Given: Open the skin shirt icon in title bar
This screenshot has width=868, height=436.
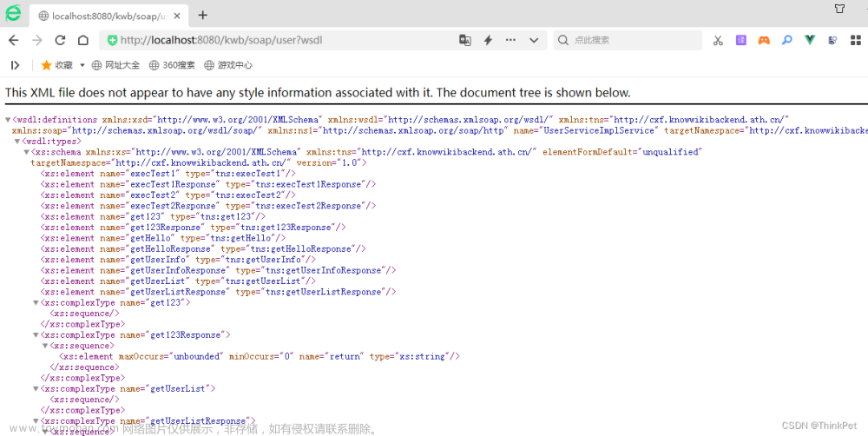Looking at the screenshot, I should point(839,9).
